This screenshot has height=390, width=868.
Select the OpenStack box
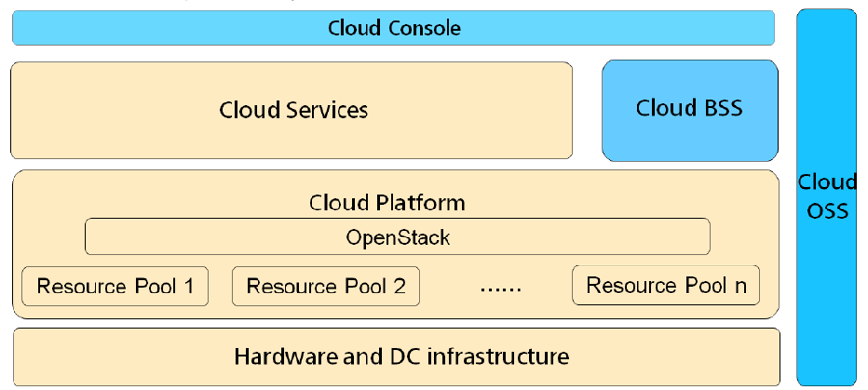coord(397,237)
